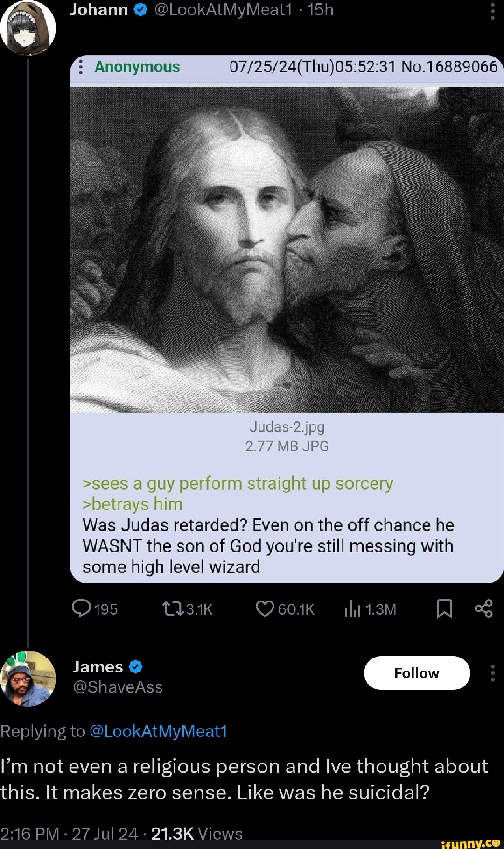Open analytics via the views bar-chart icon
Screen dimensions: 504x849
[353, 608]
